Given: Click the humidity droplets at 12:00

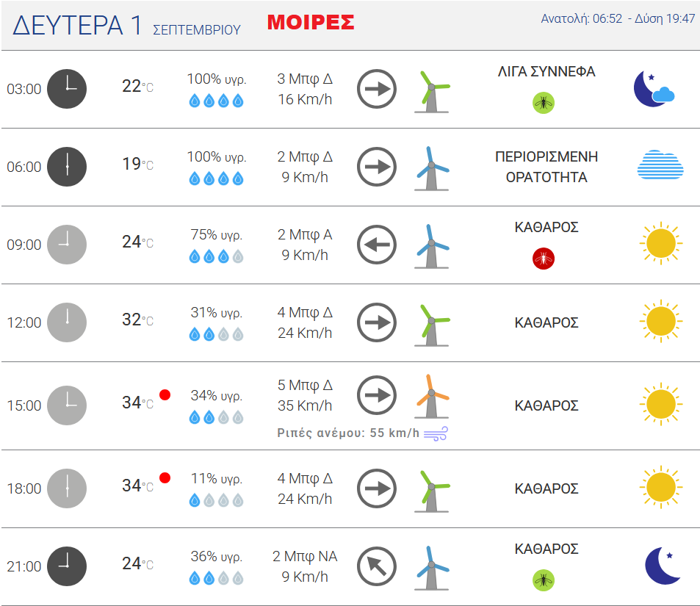Looking at the screenshot, I should point(216,334).
